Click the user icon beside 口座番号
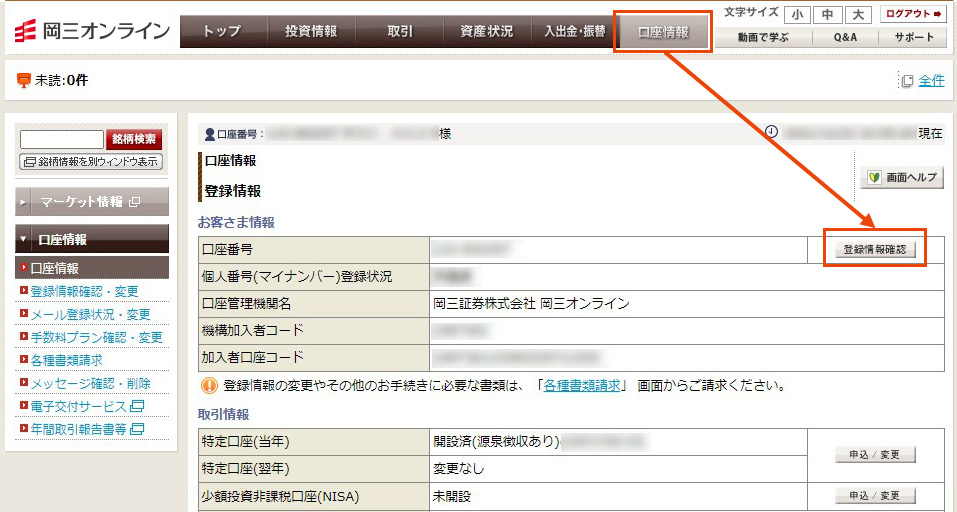The width and height of the screenshot is (957, 512). (x=209, y=134)
